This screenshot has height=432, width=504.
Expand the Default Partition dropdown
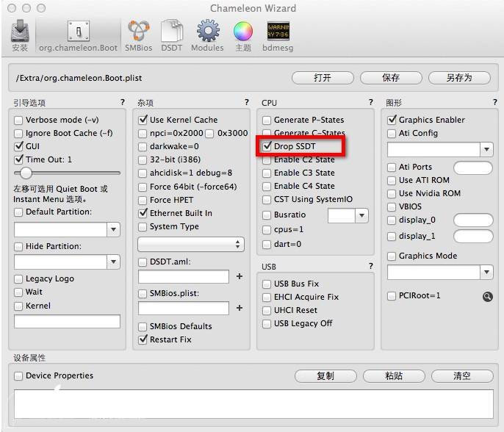click(113, 229)
